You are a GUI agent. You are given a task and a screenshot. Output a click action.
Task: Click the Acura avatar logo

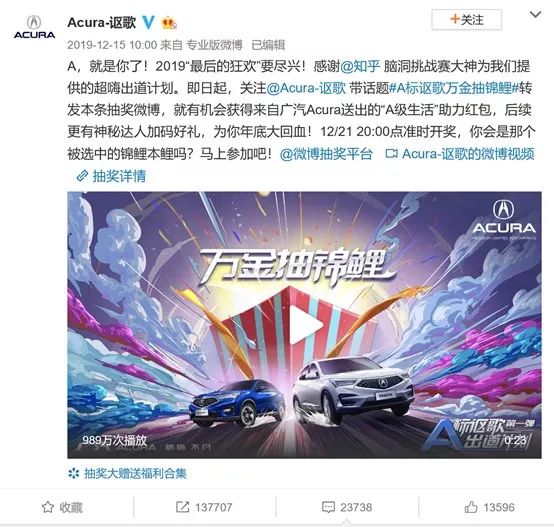coord(34,27)
